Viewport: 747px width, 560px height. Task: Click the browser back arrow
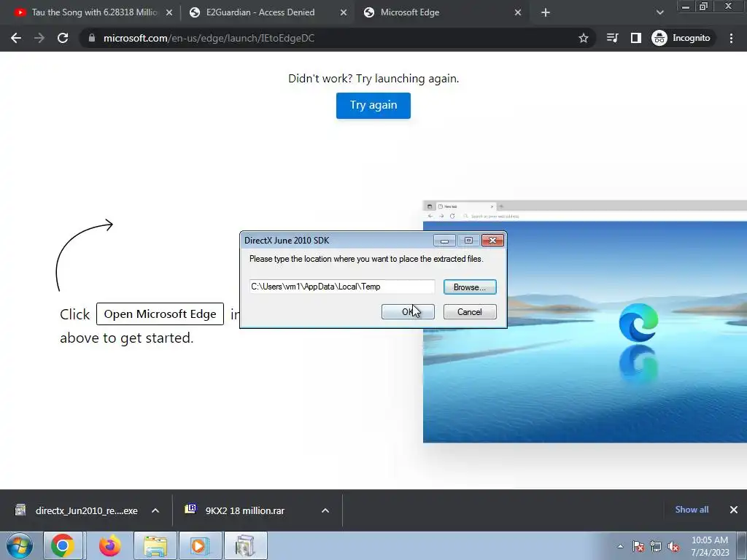[16, 38]
